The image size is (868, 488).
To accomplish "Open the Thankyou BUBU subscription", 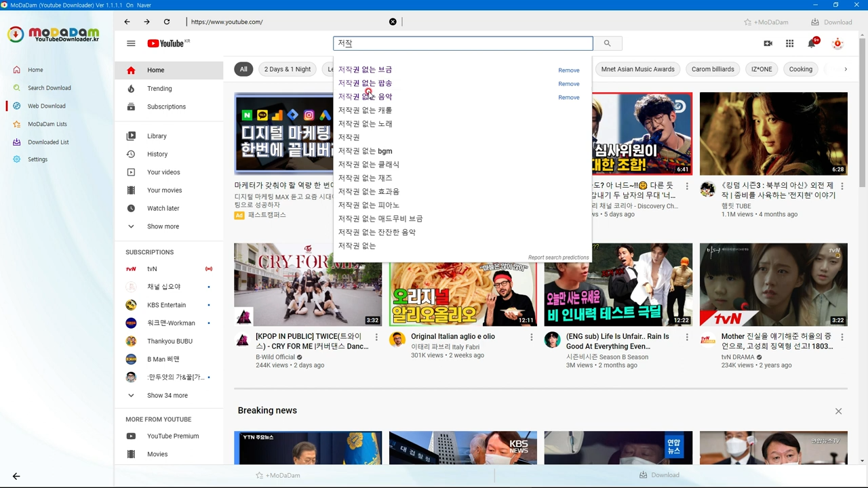I will point(169,341).
